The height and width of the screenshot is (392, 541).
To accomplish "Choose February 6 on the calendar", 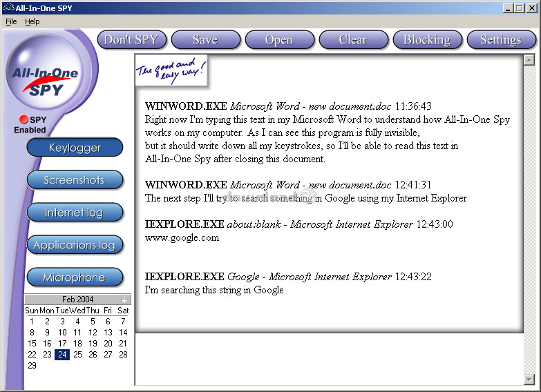I will [x=108, y=322].
